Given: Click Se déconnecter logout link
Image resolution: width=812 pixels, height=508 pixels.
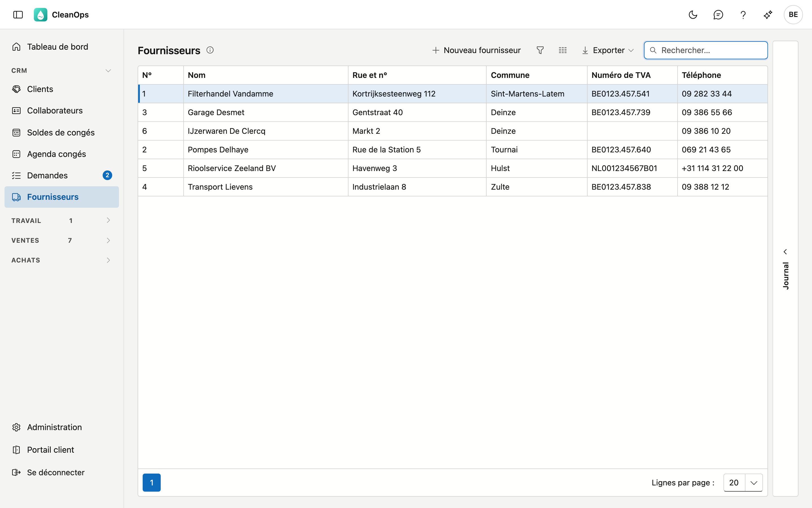Looking at the screenshot, I should click(x=61, y=472).
